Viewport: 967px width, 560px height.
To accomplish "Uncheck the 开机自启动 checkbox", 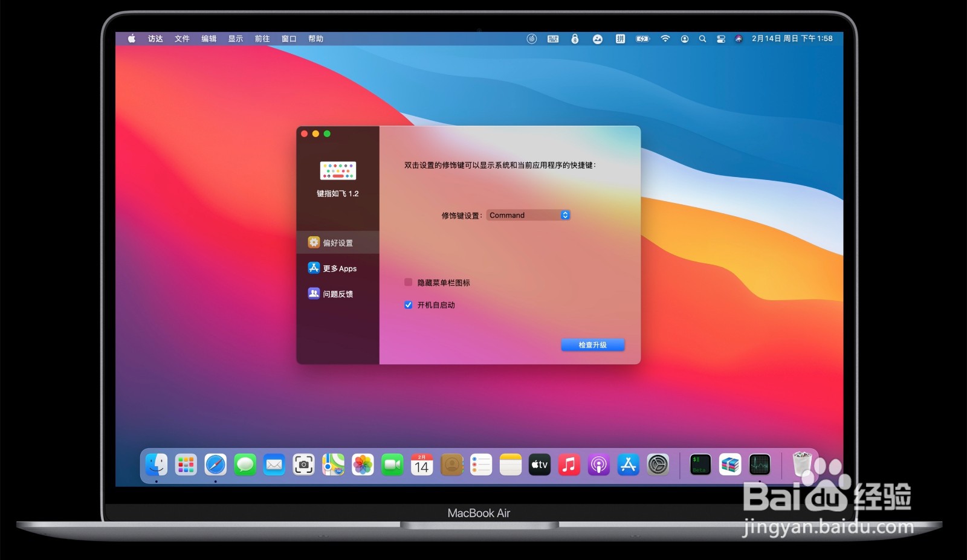I will [409, 305].
